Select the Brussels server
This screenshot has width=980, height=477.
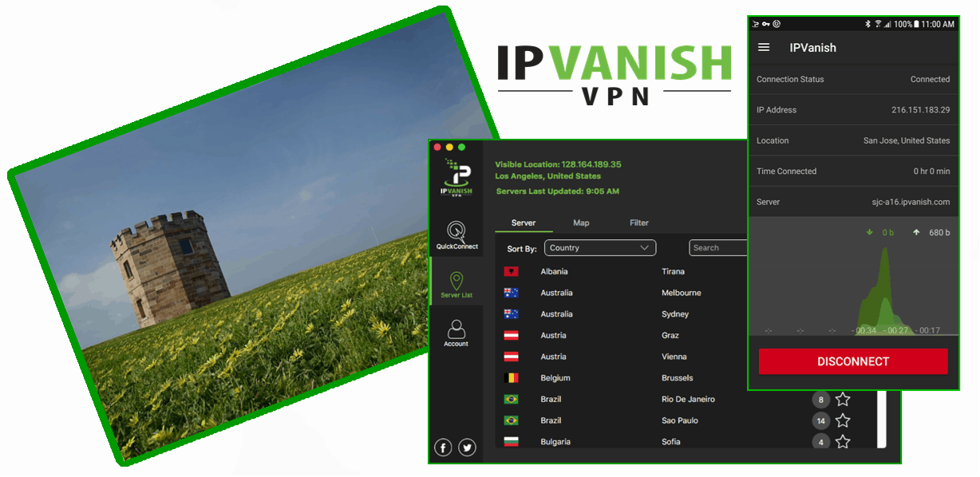click(678, 378)
